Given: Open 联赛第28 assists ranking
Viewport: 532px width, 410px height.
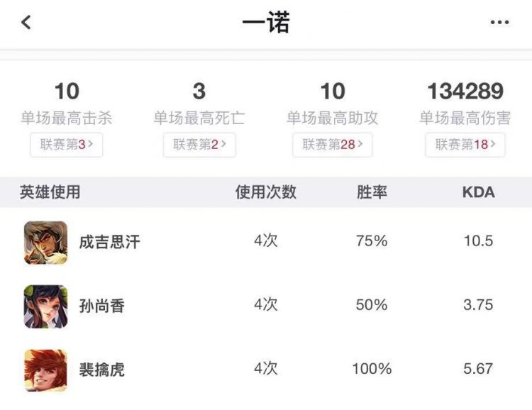Looking at the screenshot, I should pos(333,145).
